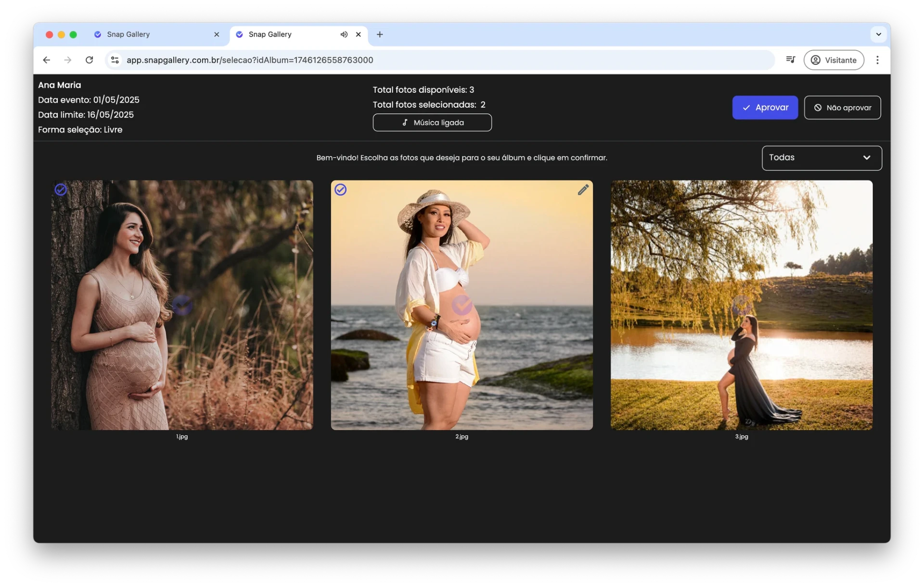924x587 pixels.
Task: Click the 1.jpg filename label
Action: [x=182, y=436]
